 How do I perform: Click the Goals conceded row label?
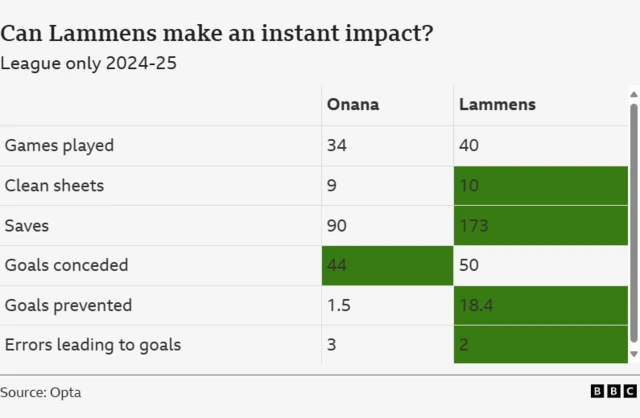[x=66, y=265]
